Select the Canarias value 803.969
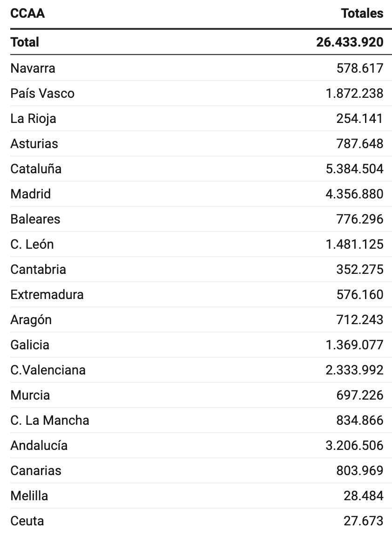Viewport: 392px width, 544px height. tap(360, 470)
